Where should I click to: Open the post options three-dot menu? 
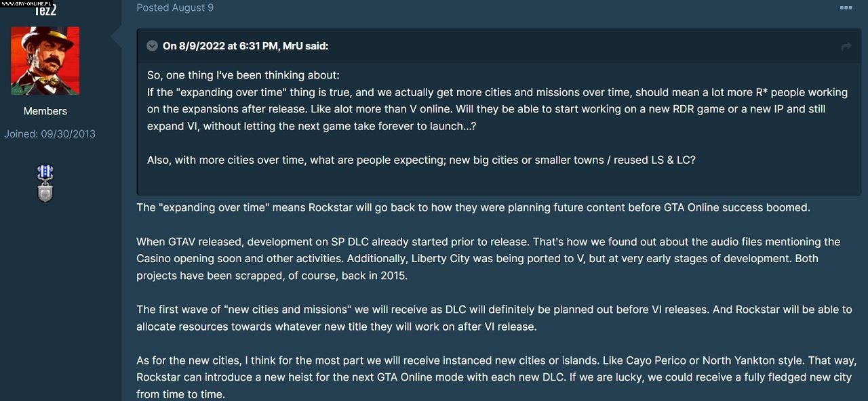coord(846,7)
